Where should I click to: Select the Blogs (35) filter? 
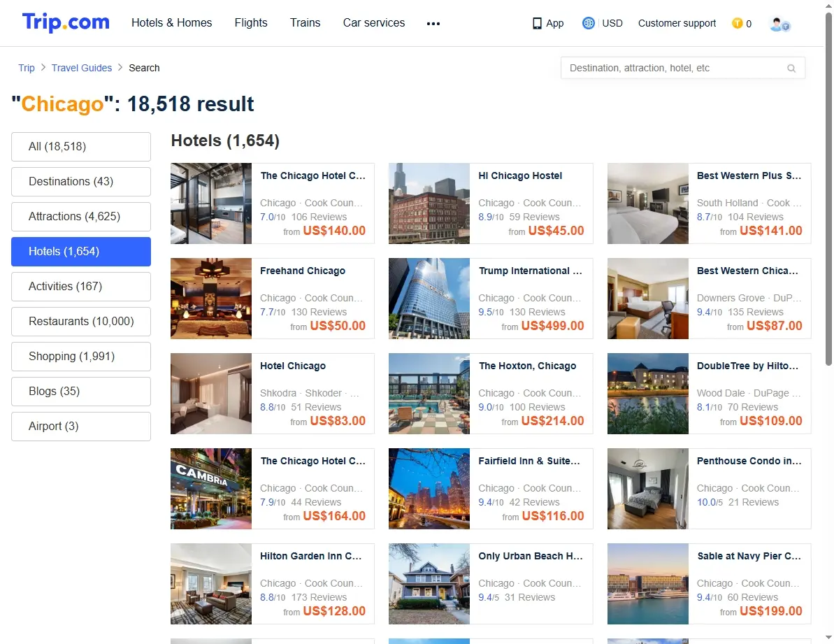81,392
